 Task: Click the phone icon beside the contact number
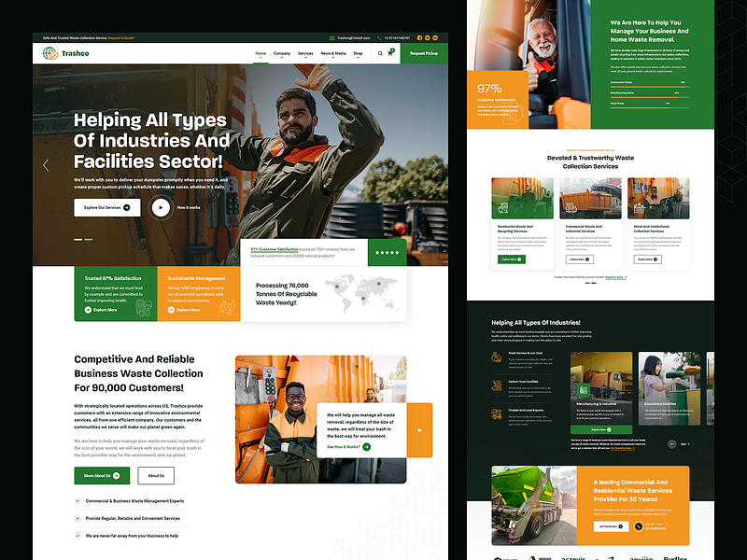click(379, 39)
